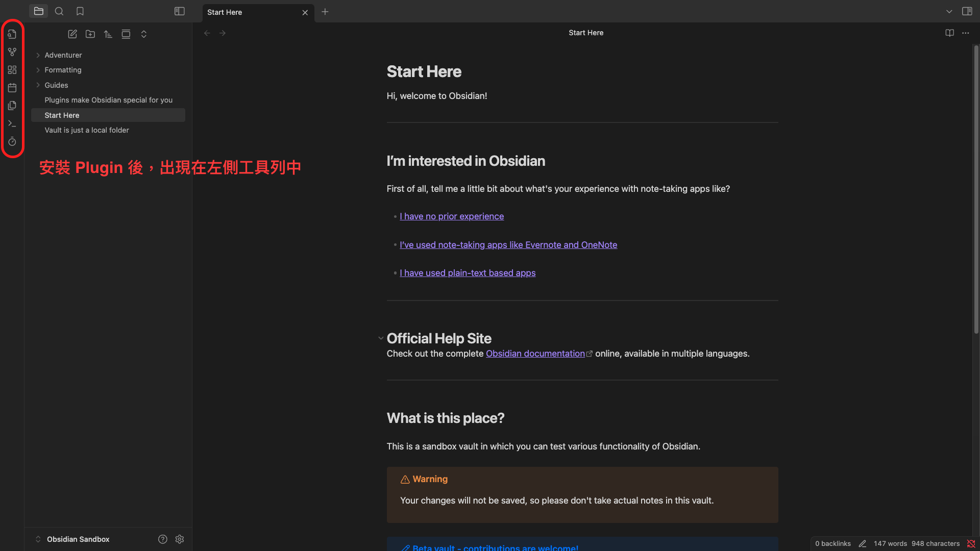Open the bookmarks pane icon
The image size is (980, 551).
[x=80, y=11]
